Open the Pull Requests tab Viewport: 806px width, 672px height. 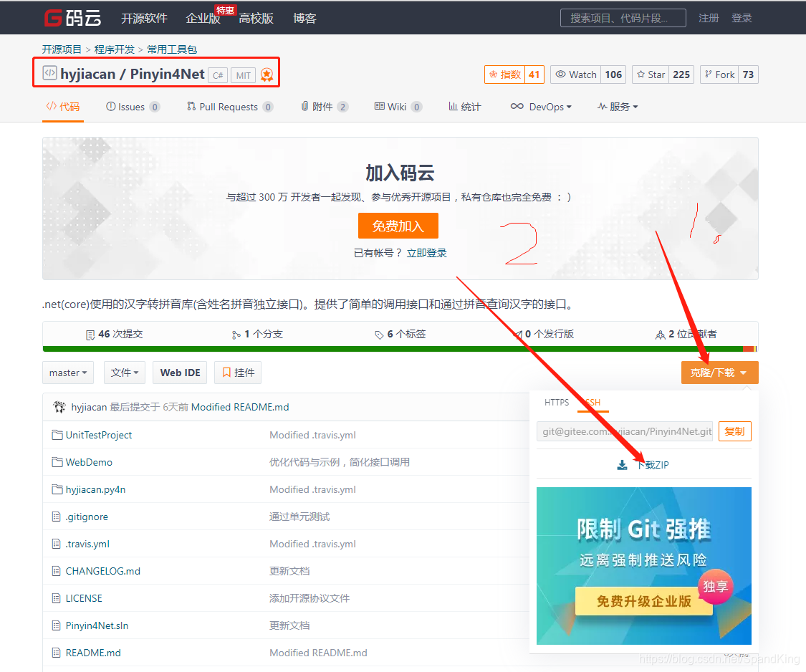point(230,107)
